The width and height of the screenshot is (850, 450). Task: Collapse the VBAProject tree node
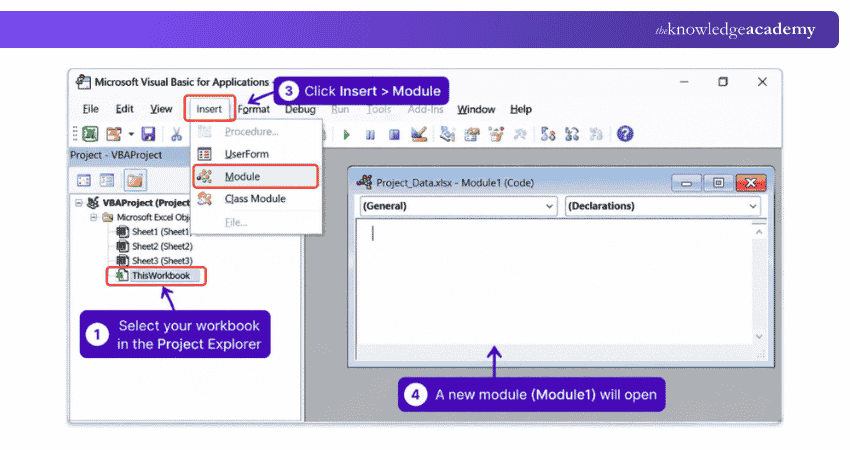(x=79, y=203)
